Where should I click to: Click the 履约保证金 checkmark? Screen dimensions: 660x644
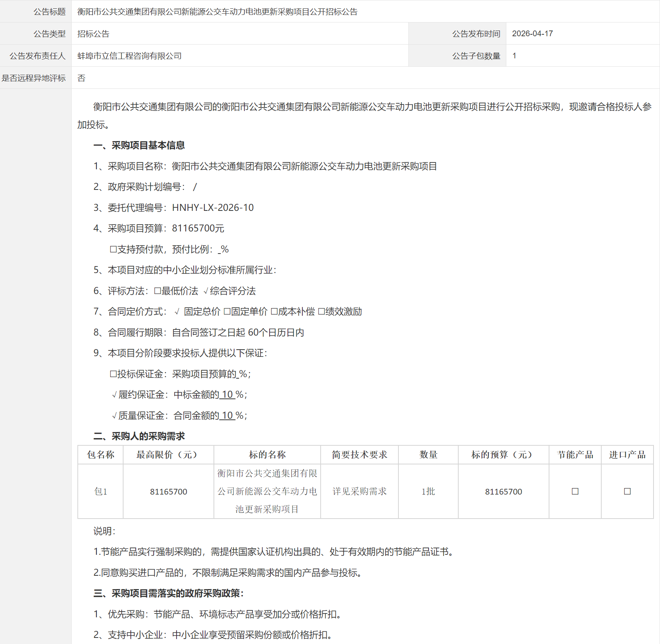pyautogui.click(x=114, y=395)
